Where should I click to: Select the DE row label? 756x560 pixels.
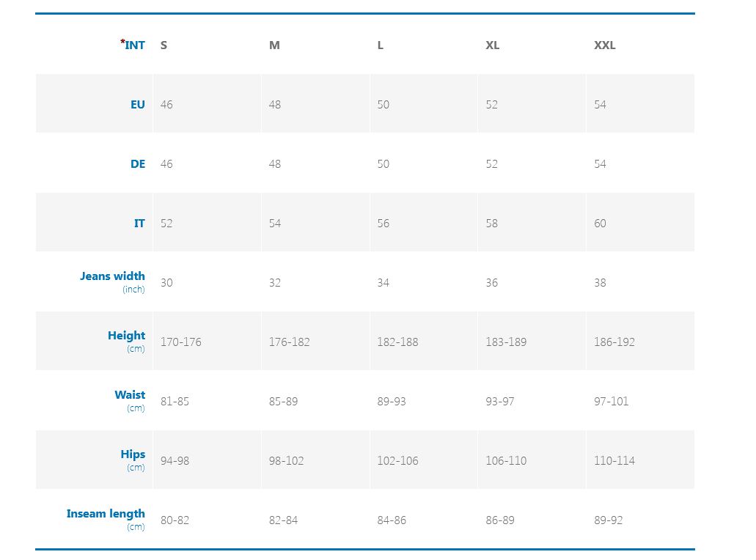[138, 163]
